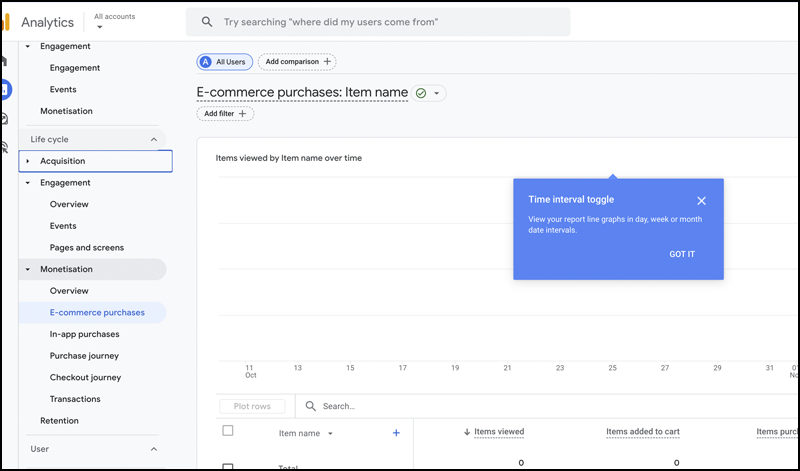Image resolution: width=800 pixels, height=471 pixels.
Task: Expand the Acquisition section in sidebar
Action: [x=28, y=161]
